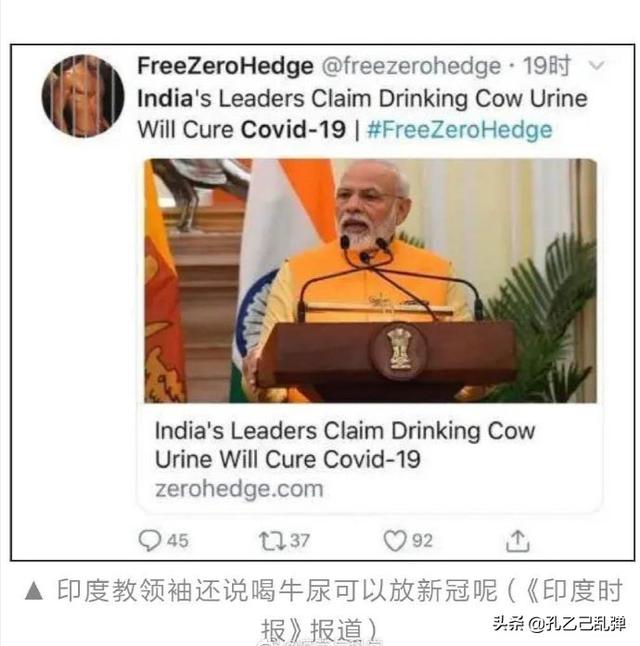Open the #FreeZeroHedge hashtag link
This screenshot has width=640, height=646.
(x=459, y=129)
